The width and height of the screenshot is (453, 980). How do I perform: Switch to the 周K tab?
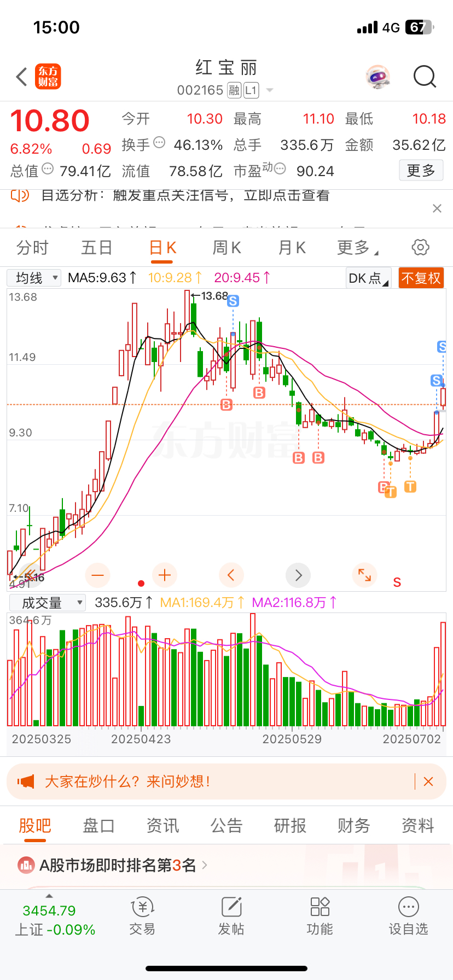pos(227,248)
